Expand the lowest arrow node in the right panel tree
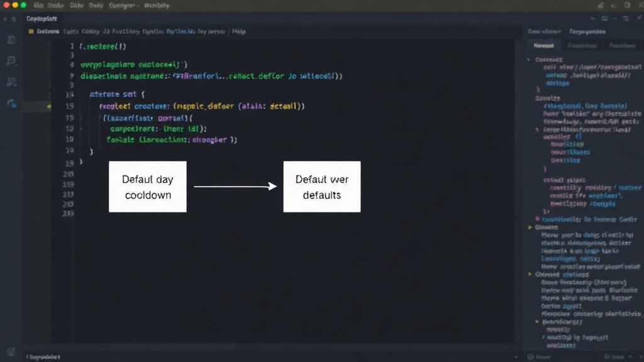Viewport: 644px width, 362px height. [x=537, y=322]
